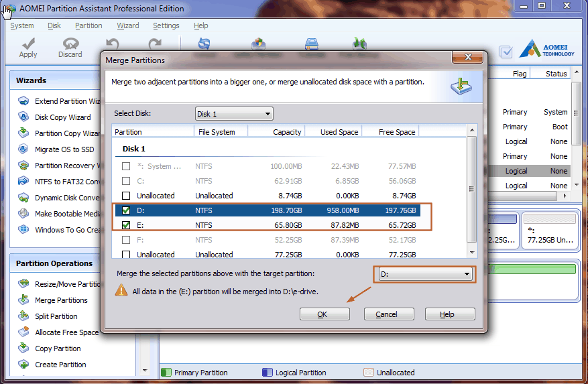
Task: Click the checkbox icon beside AOMEI logo
Action: coord(506,52)
